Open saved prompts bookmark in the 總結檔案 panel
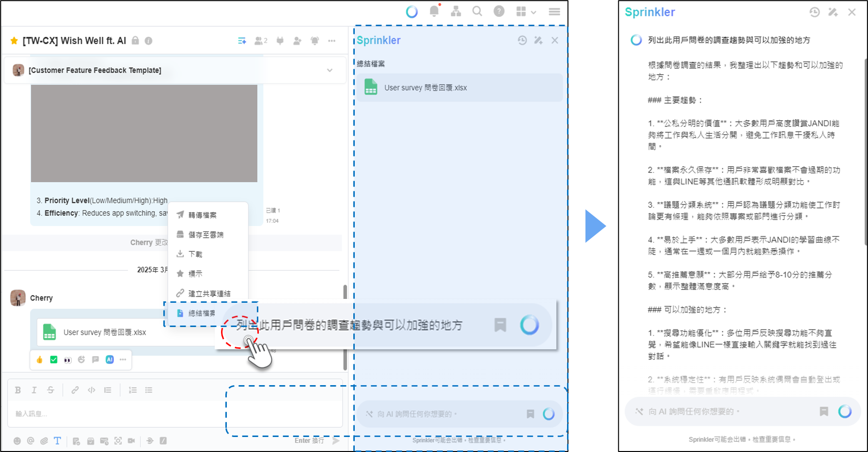Image resolution: width=868 pixels, height=452 pixels. tap(530, 414)
